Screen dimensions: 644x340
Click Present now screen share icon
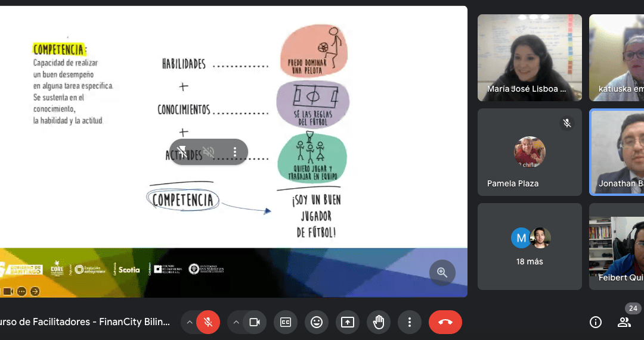[x=348, y=322]
